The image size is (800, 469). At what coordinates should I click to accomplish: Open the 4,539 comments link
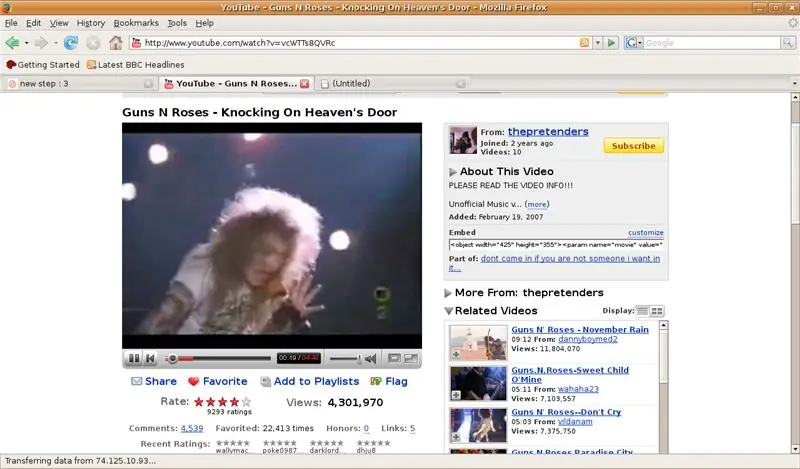192,429
